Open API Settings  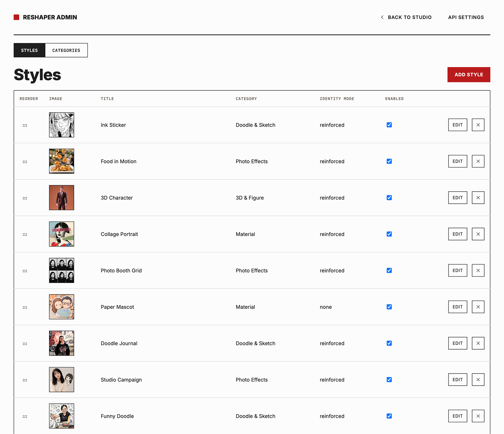[x=466, y=17]
